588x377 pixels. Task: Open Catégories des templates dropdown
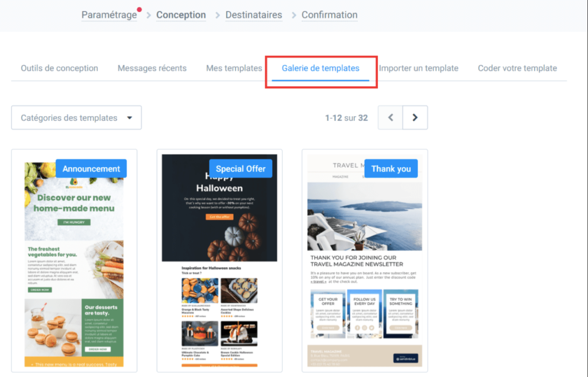(x=76, y=118)
